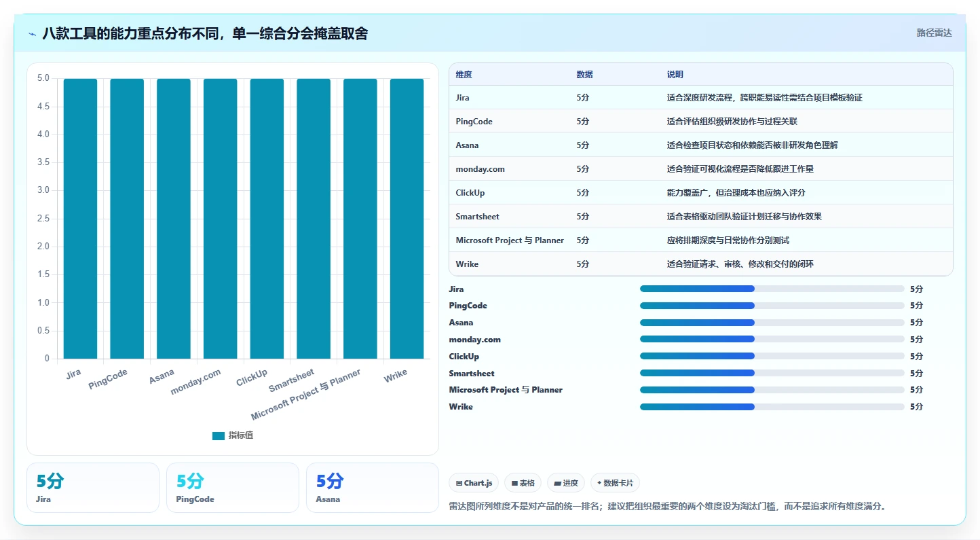
Task: Click the lightning icon before the title
Action: tap(33, 34)
